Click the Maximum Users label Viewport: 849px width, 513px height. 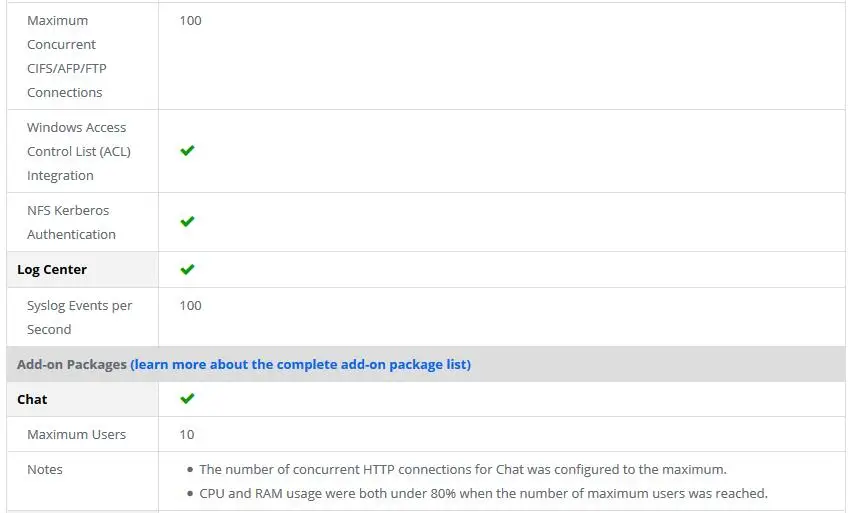coord(76,434)
